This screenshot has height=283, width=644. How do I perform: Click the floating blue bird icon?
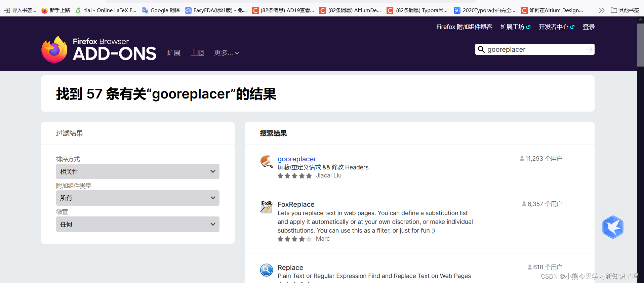pos(613,227)
